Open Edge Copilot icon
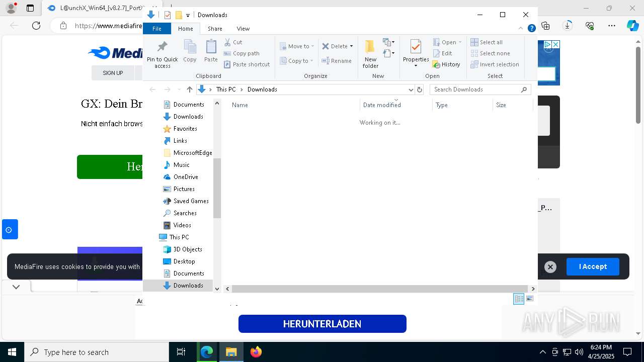The height and width of the screenshot is (362, 644). (632, 26)
